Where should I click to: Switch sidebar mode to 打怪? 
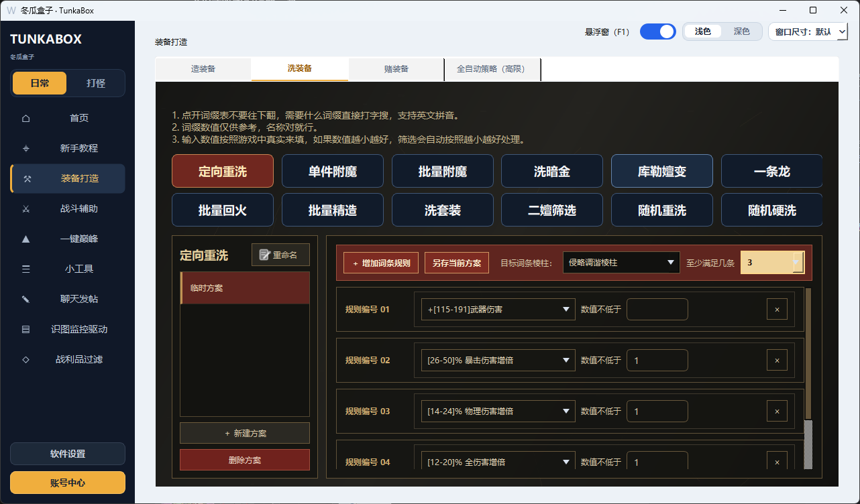[96, 83]
